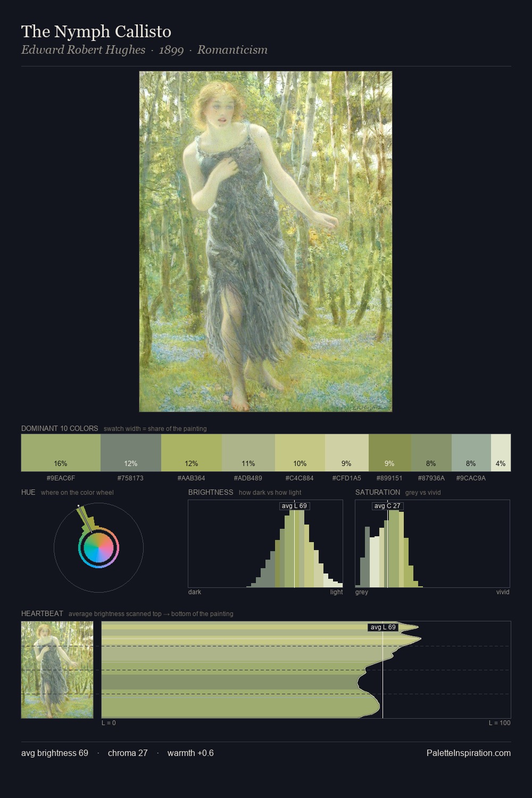
Task: Select the sage swatch above #9CAC9A
Action: click(x=471, y=453)
